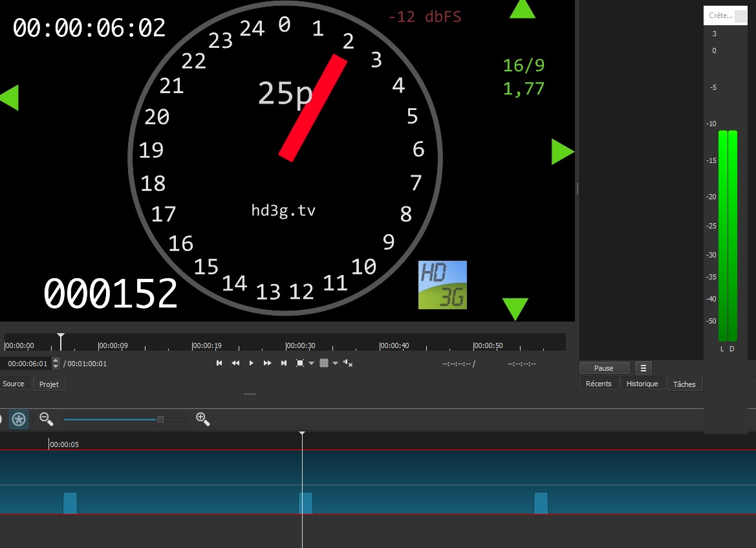Click the muted volume speaker icon
Screen dimensions: 756x548
pos(348,363)
